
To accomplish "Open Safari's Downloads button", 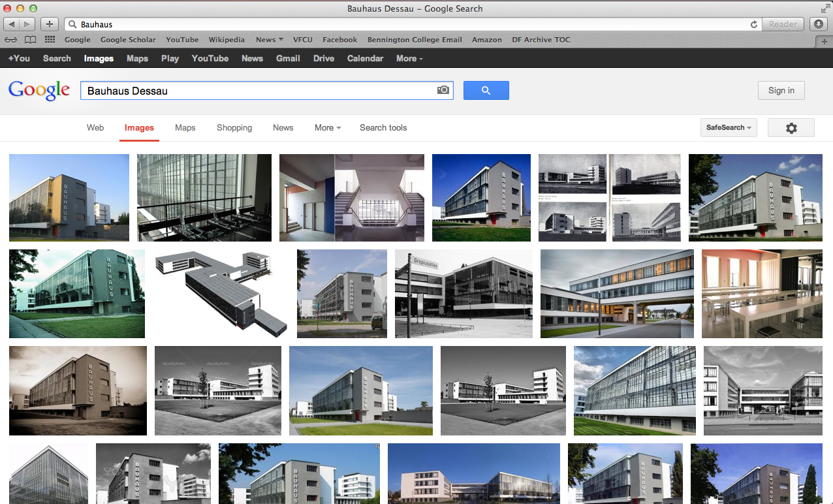I will point(819,24).
